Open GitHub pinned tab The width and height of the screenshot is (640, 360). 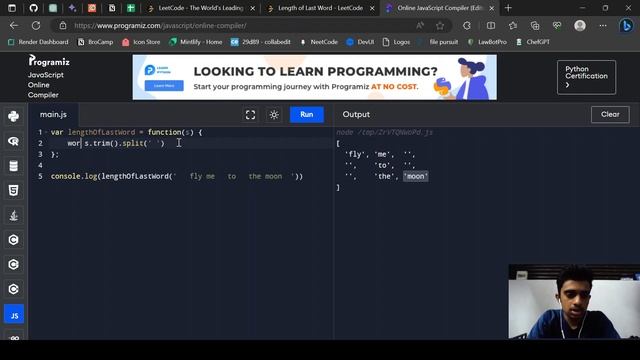click(33, 8)
